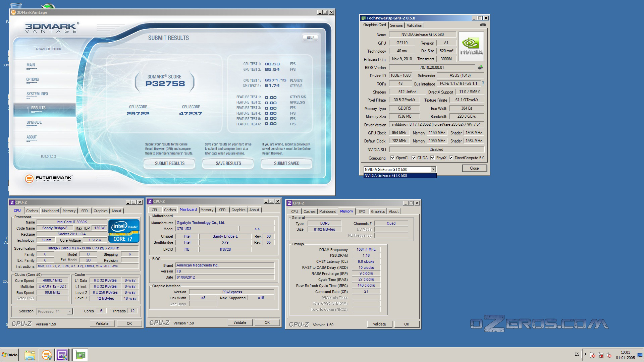Click the 3DMarkVantage title bar icon

(x=13, y=12)
